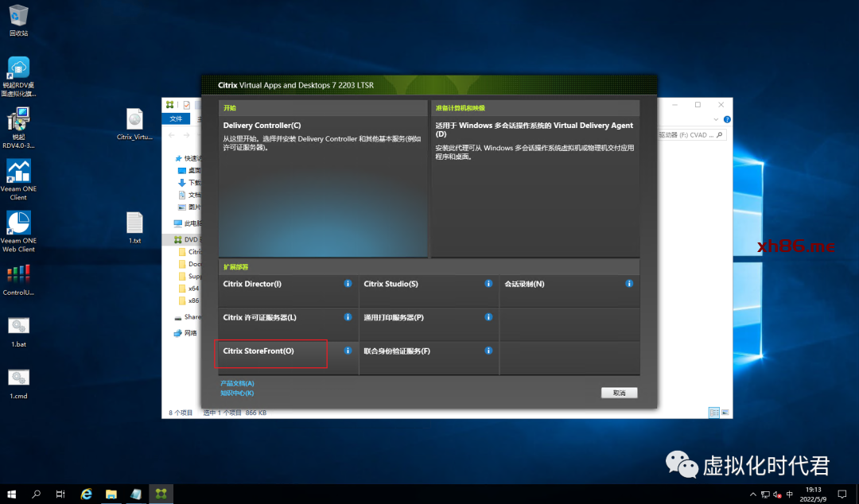Expand Explorer ribbon chevron
Viewport: 859px width, 504px height.
tap(716, 119)
